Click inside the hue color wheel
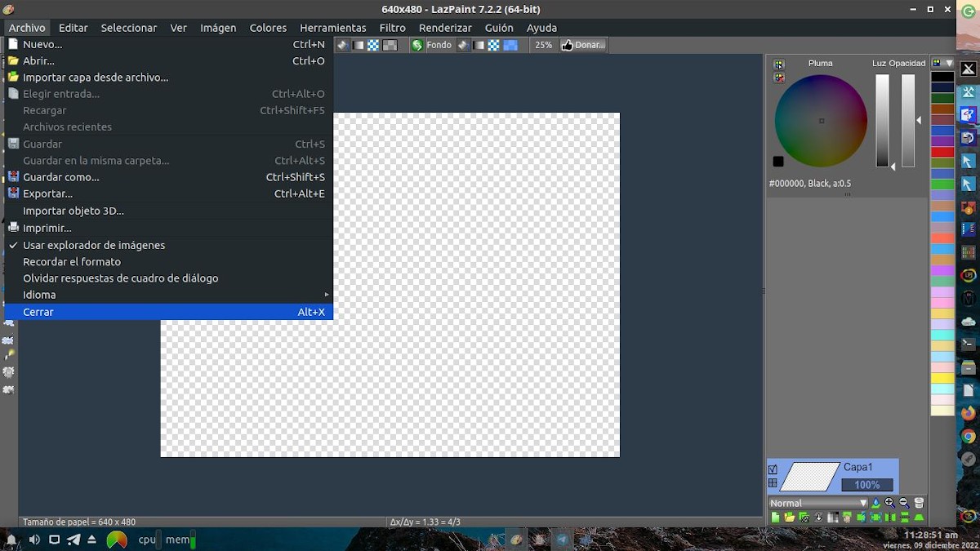 821,121
